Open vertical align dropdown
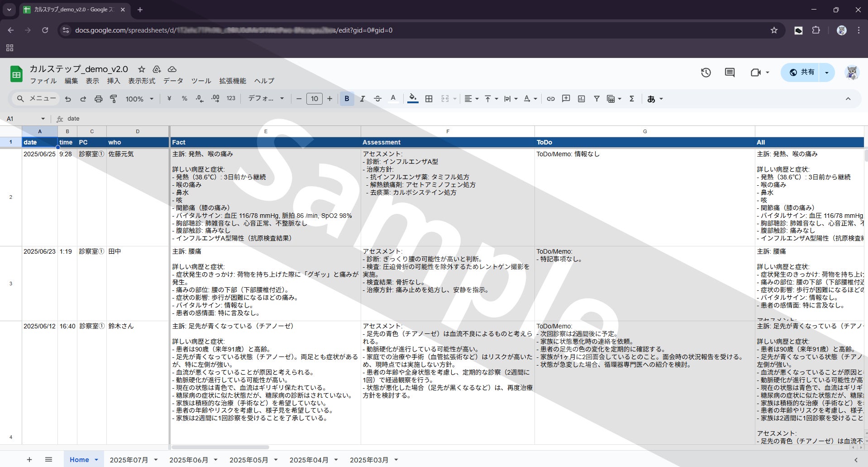The width and height of the screenshot is (868, 467). tap(491, 99)
